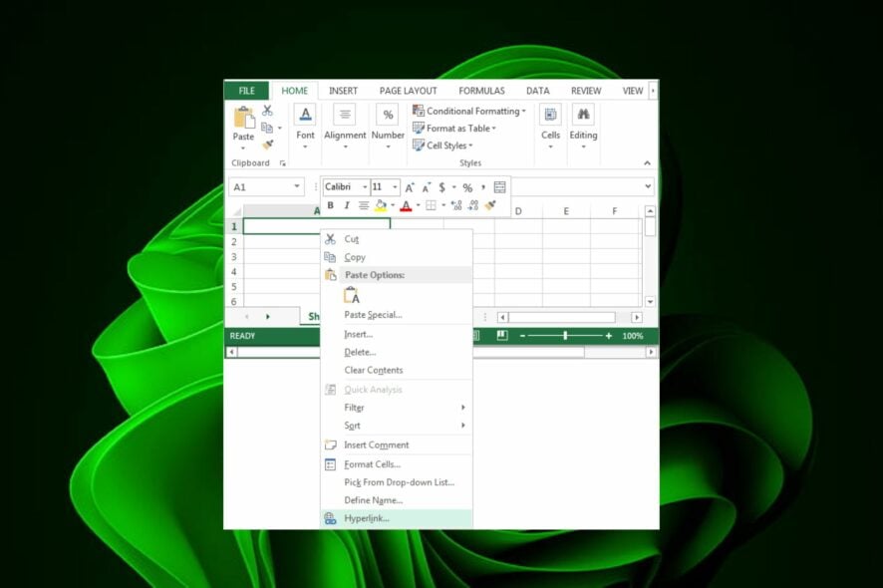
Task: Switch to the INSERT tab
Action: [x=343, y=91]
